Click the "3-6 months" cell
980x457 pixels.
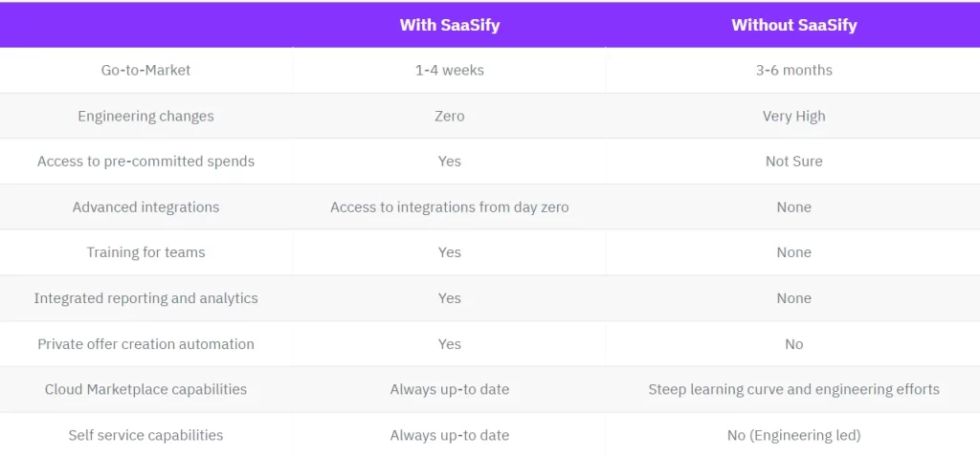pos(794,70)
